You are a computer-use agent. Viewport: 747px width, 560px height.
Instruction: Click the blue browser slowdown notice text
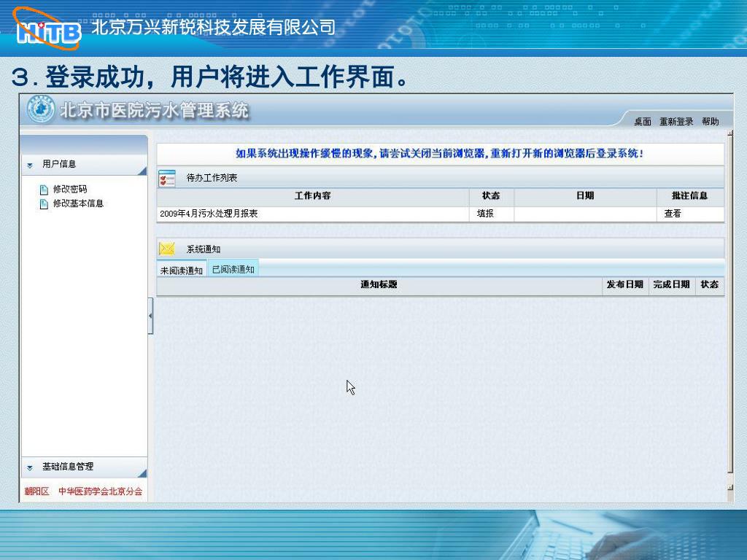pyautogui.click(x=440, y=153)
